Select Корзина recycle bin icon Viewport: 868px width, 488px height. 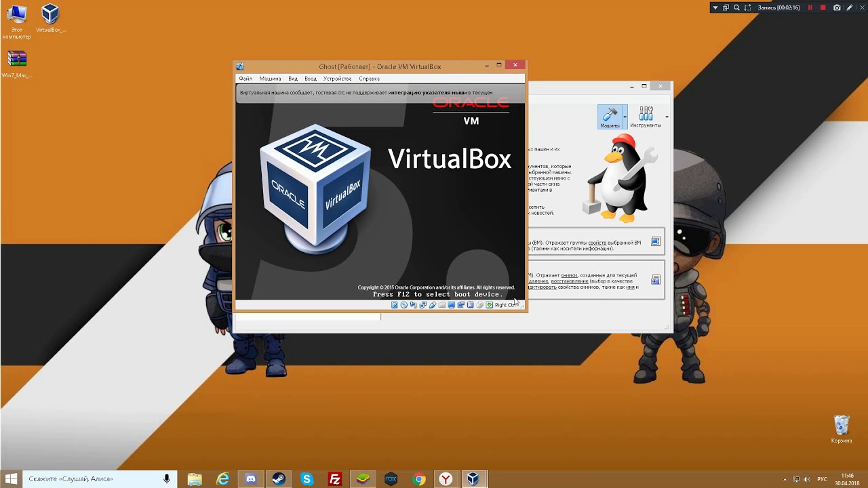pyautogui.click(x=842, y=430)
